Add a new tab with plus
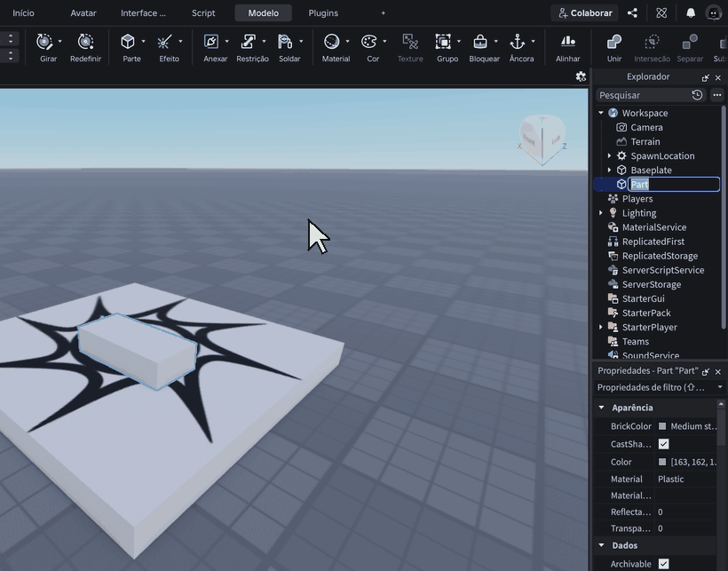 383,13
